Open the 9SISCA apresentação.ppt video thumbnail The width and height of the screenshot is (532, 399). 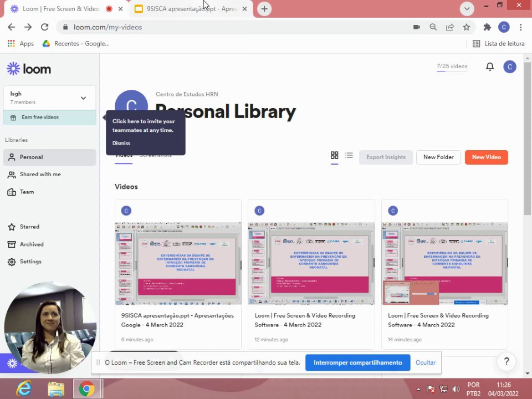point(178,263)
